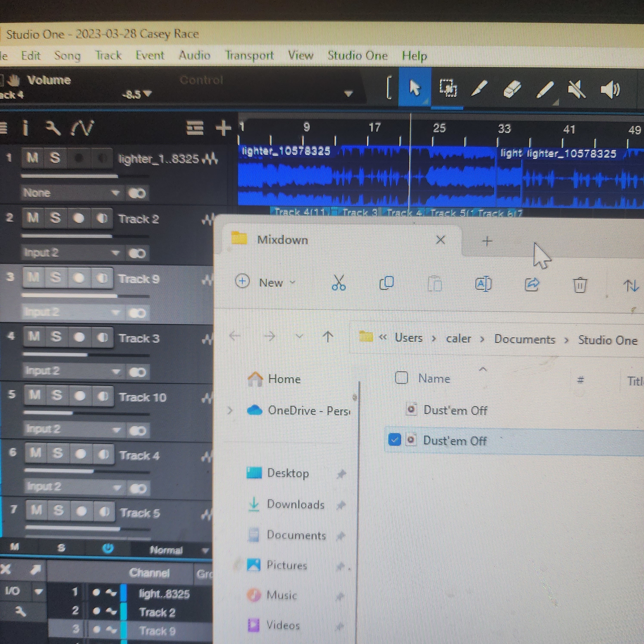Open the Song menu
This screenshot has width=644, height=644.
coord(67,56)
